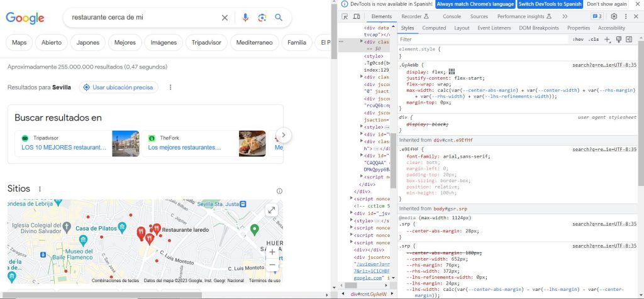The width and height of the screenshot is (644, 299).
Task: Open DevTools settings gear
Action: pos(614,16)
